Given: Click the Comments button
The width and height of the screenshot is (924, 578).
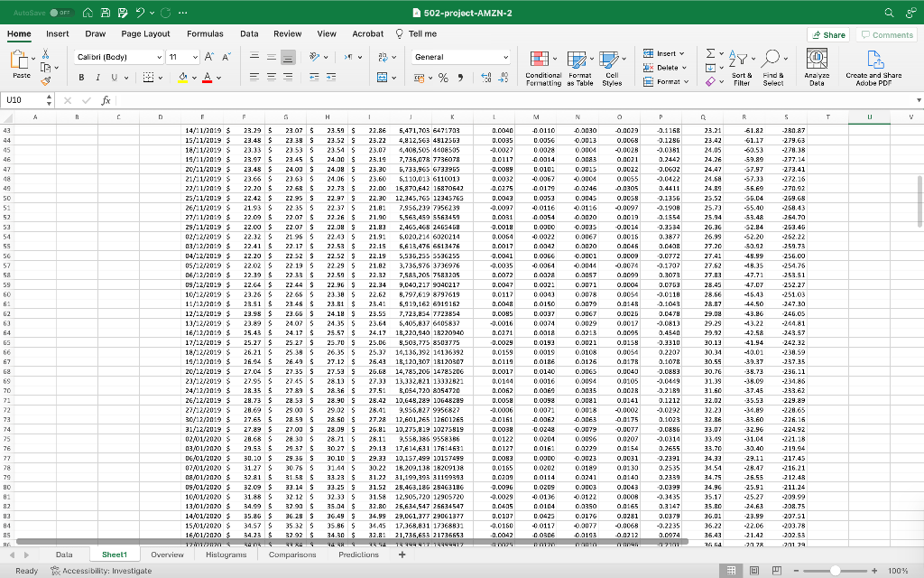Looking at the screenshot, I should point(887,34).
